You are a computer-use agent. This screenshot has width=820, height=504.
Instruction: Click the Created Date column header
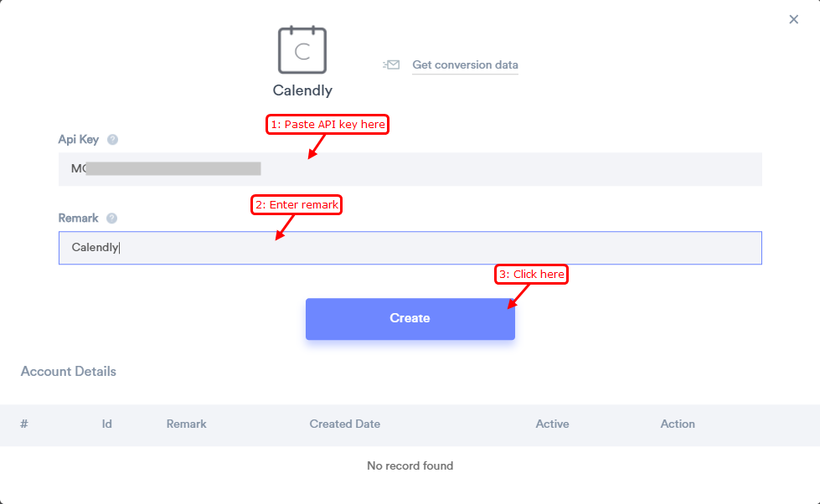coord(344,424)
